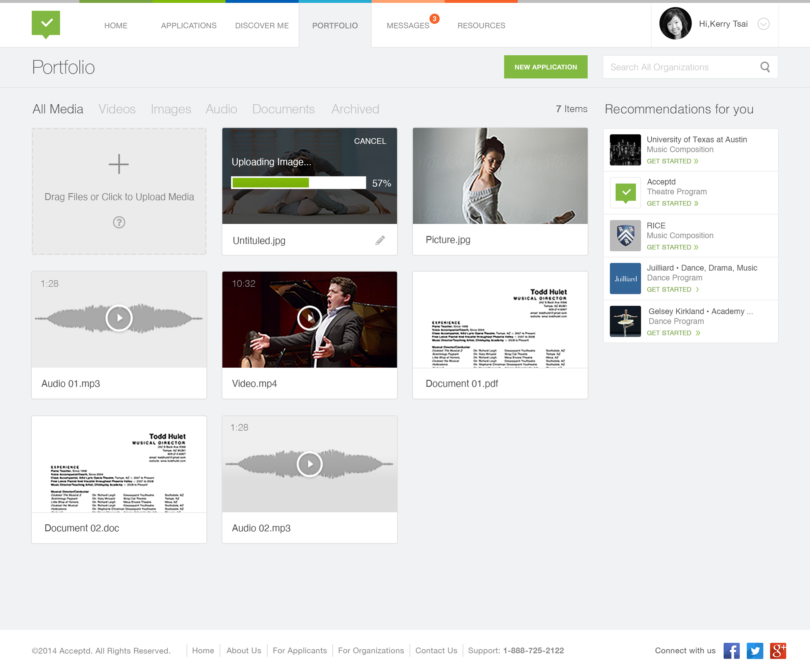810x672 pixels.
Task: Play the Audio 01.mp3 clip
Action: coord(119,318)
